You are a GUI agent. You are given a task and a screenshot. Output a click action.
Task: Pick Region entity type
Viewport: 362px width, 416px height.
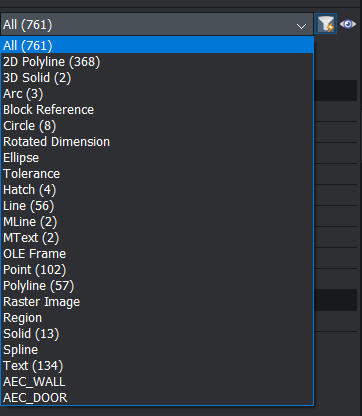(157, 318)
